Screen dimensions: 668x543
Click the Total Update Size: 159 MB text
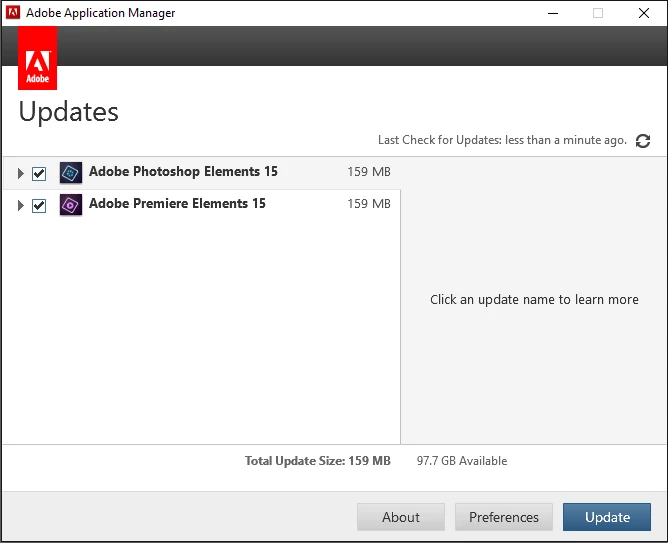tap(317, 461)
